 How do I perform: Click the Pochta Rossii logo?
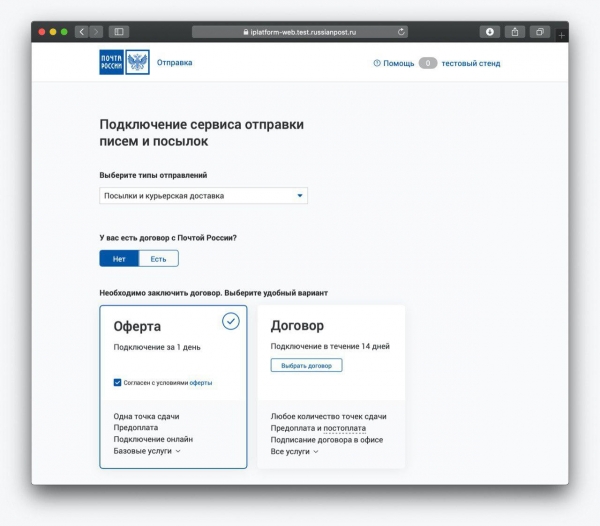tap(124, 63)
